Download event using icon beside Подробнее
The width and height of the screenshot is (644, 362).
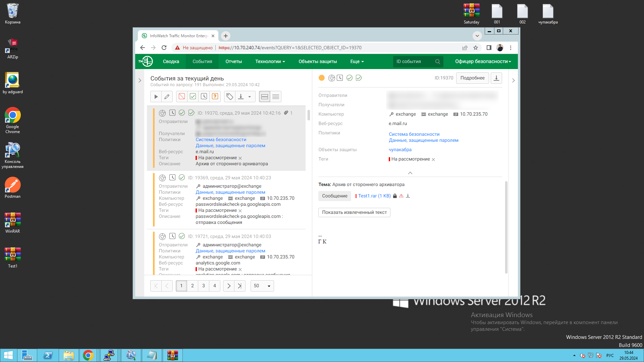496,78
